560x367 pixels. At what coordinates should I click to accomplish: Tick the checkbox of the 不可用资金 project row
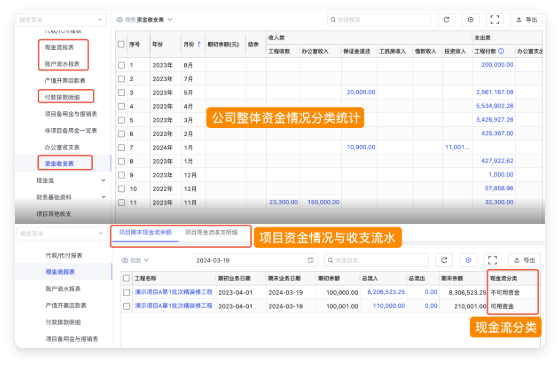[x=126, y=292]
